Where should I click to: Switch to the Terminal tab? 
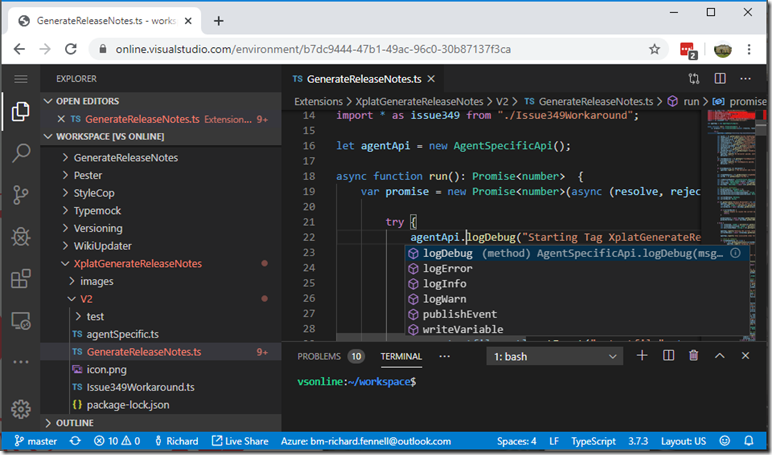point(401,356)
